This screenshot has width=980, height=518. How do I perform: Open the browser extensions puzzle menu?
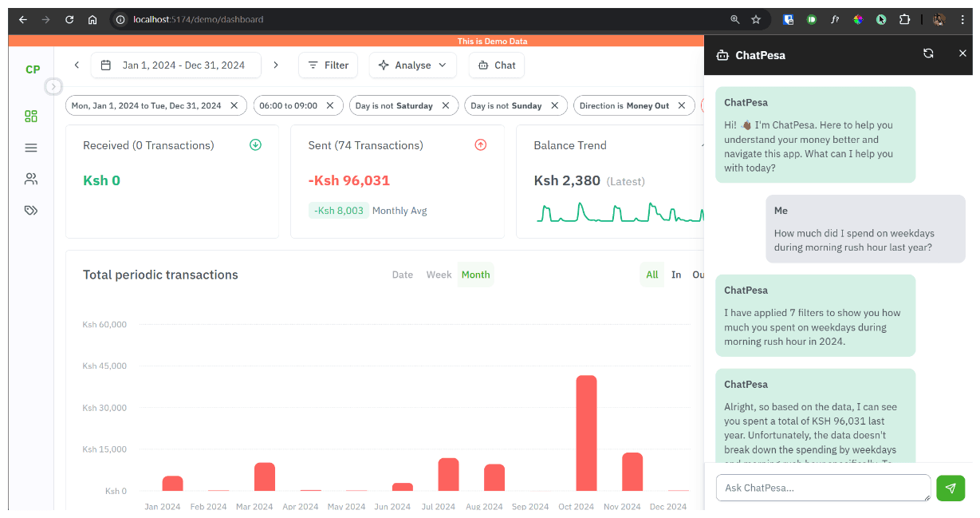pyautogui.click(x=904, y=19)
